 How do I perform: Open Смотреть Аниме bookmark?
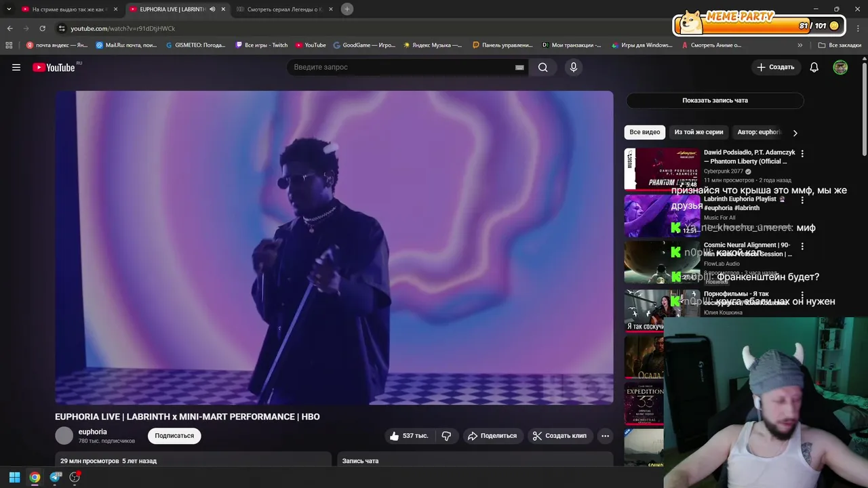tap(711, 45)
